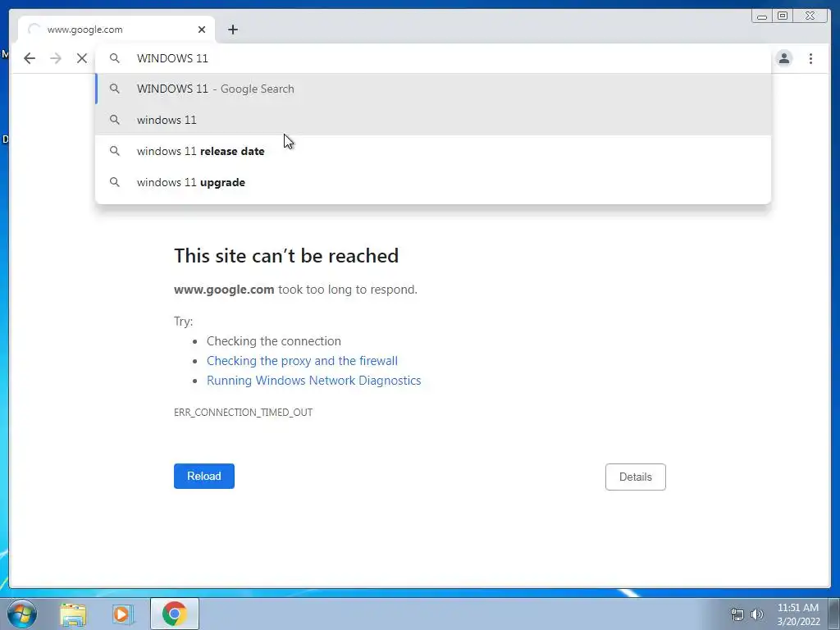Select the 'windows 11' lowercase suggestion
This screenshot has height=630, width=840.
point(433,120)
